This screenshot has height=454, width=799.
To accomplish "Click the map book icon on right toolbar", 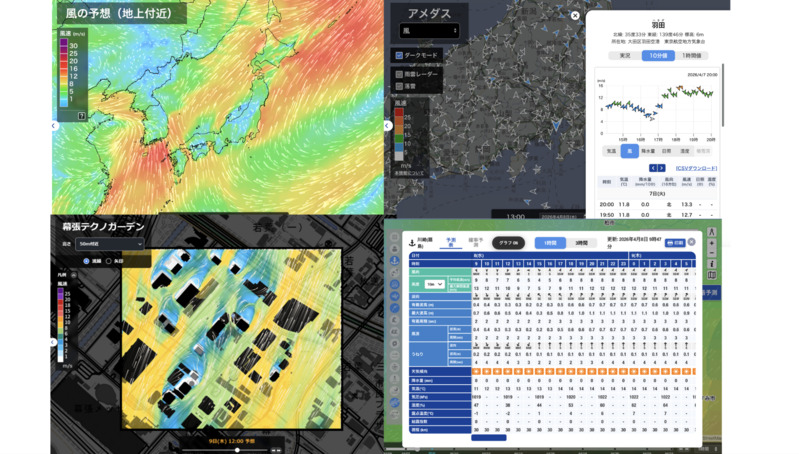I will coord(711,273).
